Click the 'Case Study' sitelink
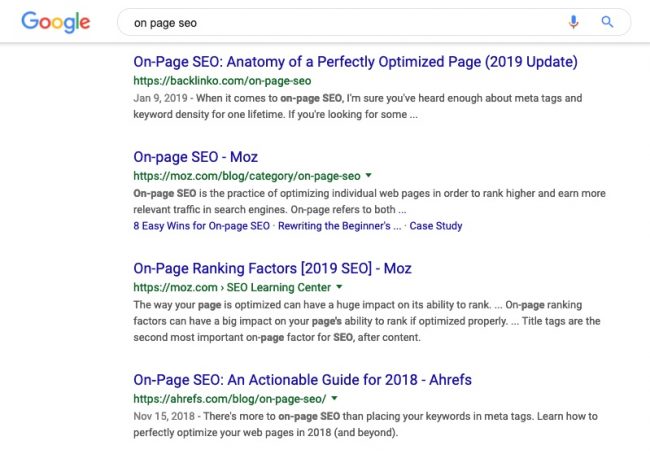This screenshot has width=650, height=454. click(x=436, y=226)
